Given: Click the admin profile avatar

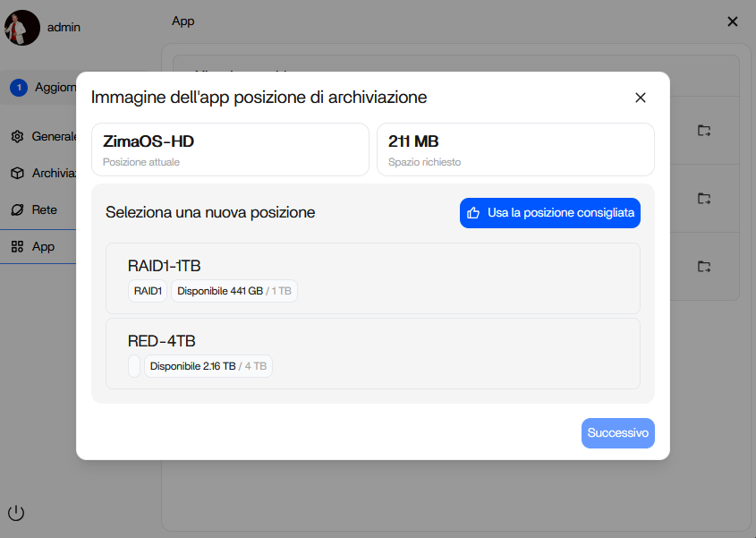Looking at the screenshot, I should (22, 28).
